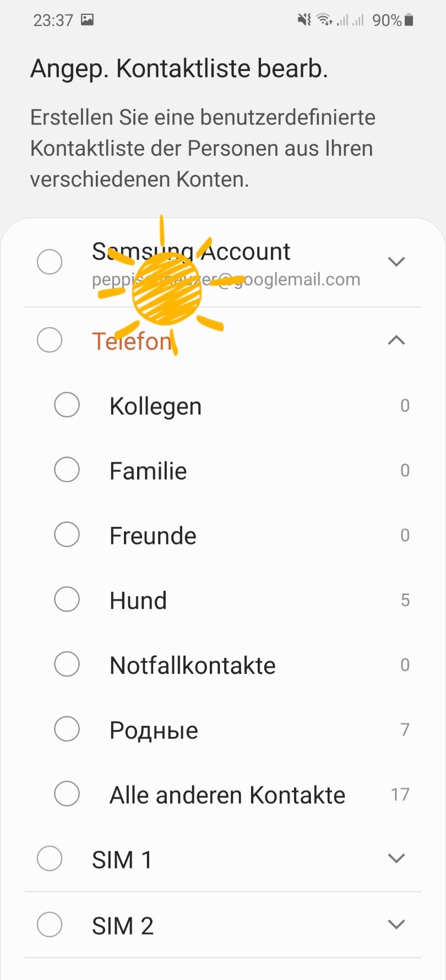The height and width of the screenshot is (980, 446).
Task: Select the Kollegen group radio button
Action: (x=67, y=405)
